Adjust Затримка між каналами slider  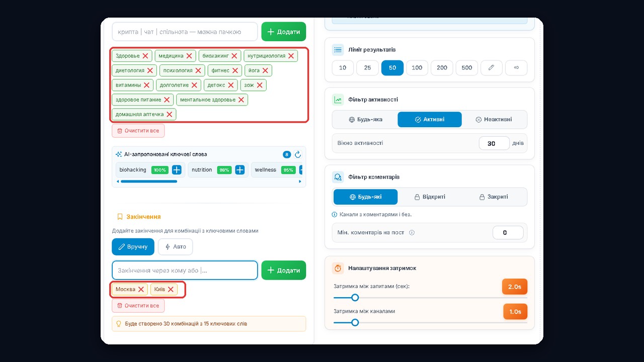point(355,322)
